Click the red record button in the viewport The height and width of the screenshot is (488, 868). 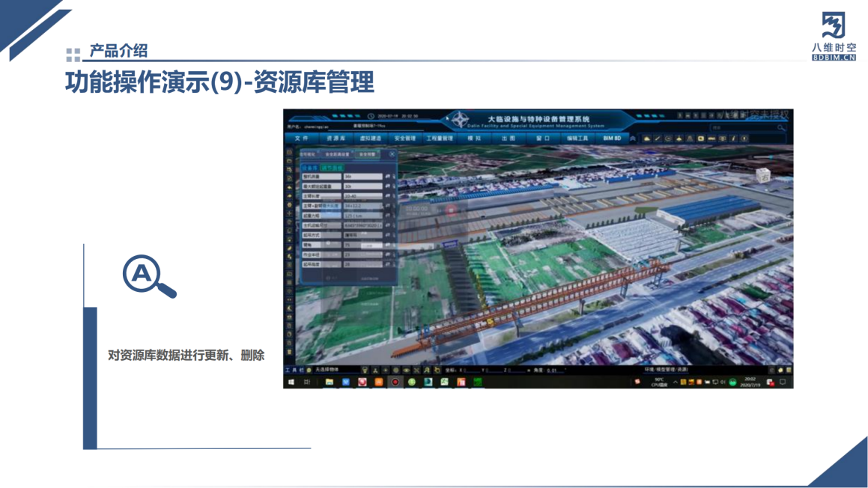[451, 210]
